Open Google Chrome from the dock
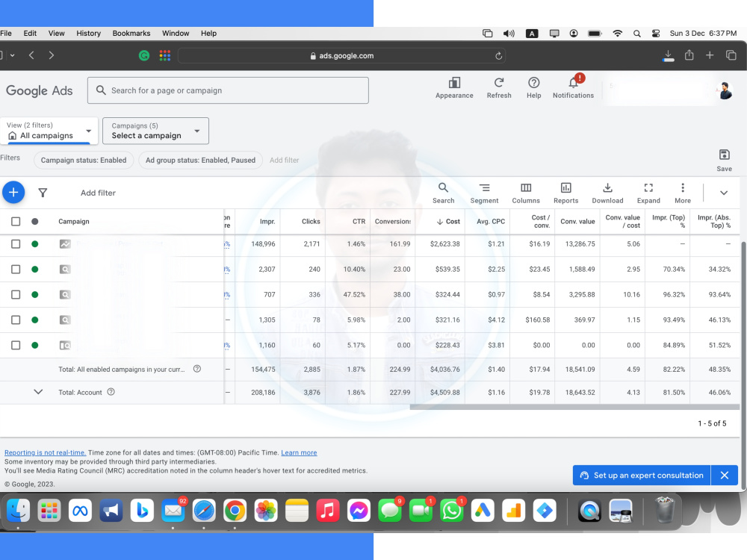This screenshot has height=560, width=747. tap(235, 511)
